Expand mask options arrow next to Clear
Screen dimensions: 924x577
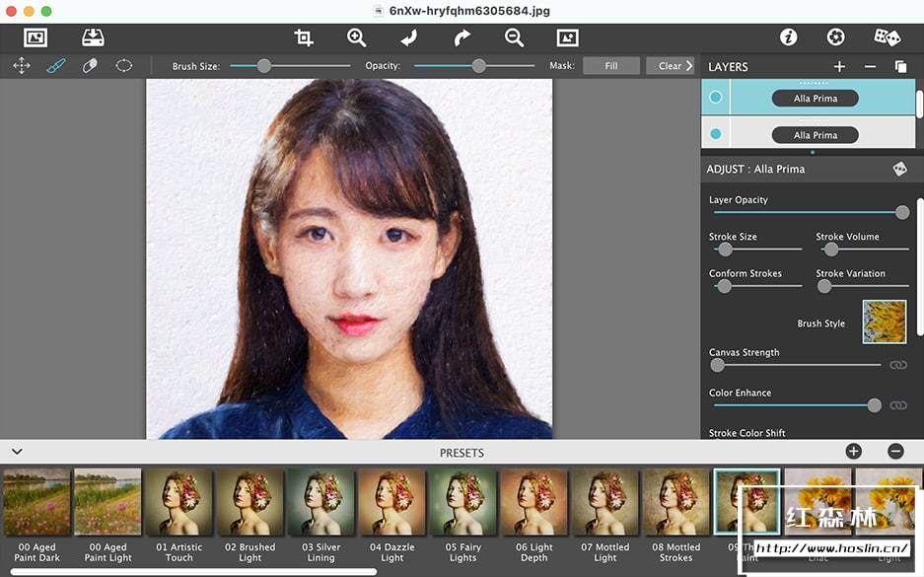coord(689,66)
